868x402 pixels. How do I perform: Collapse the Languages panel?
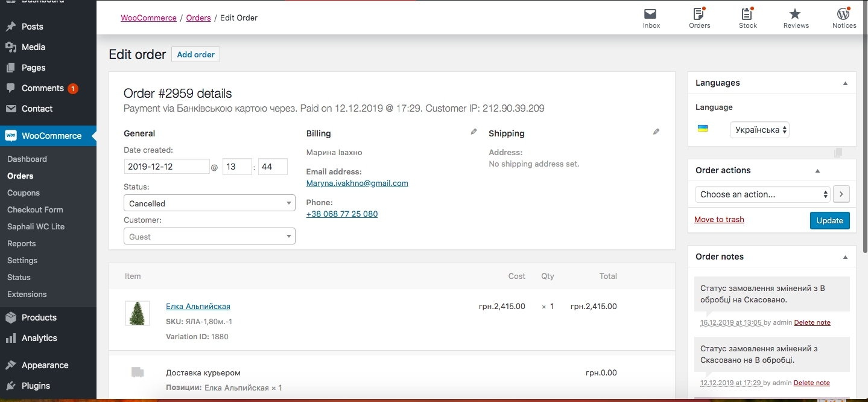tap(845, 83)
